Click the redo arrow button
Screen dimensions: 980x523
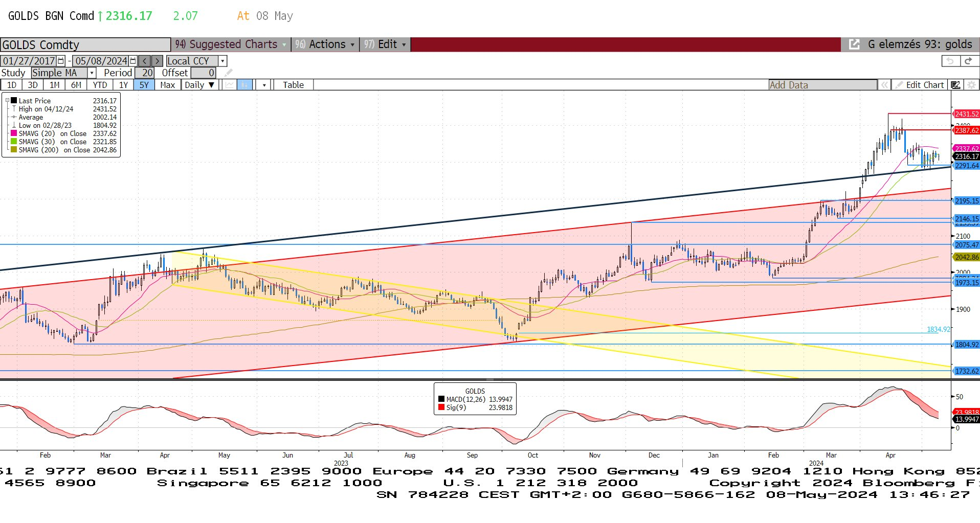point(968,61)
